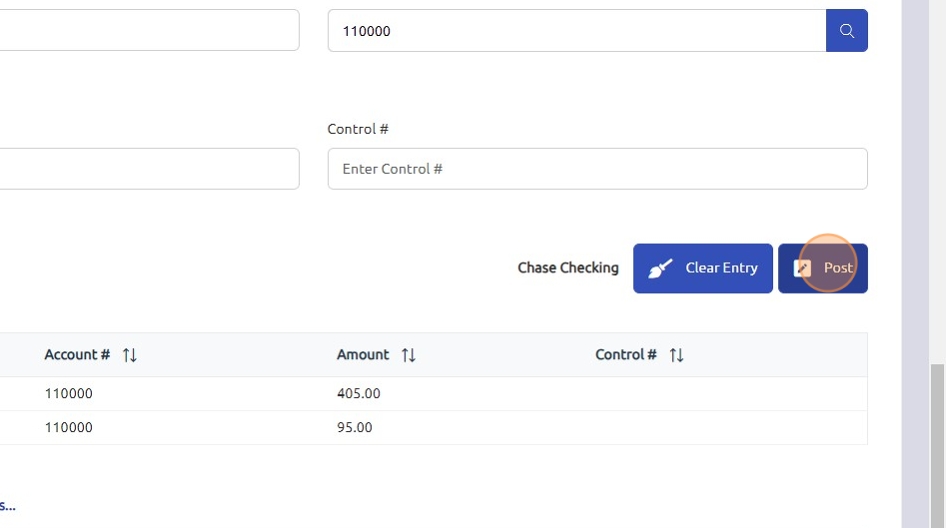Select the Amount column header text
946x528 pixels.
[x=362, y=355]
